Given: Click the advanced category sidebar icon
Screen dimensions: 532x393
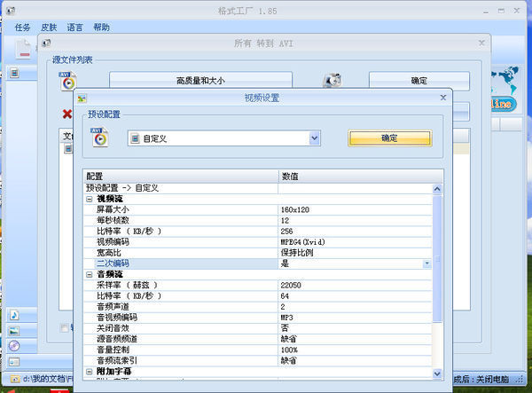Looking at the screenshot, I should [14, 362].
